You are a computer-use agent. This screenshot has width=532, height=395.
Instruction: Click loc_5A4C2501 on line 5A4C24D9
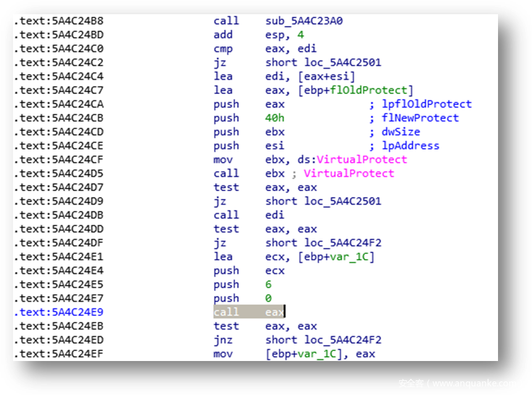coord(342,202)
